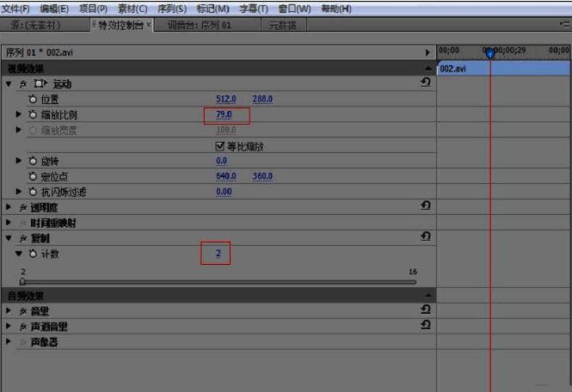Screen dimensions: 572x392
Task: Click the 运动 transform icon
Action: coord(40,84)
